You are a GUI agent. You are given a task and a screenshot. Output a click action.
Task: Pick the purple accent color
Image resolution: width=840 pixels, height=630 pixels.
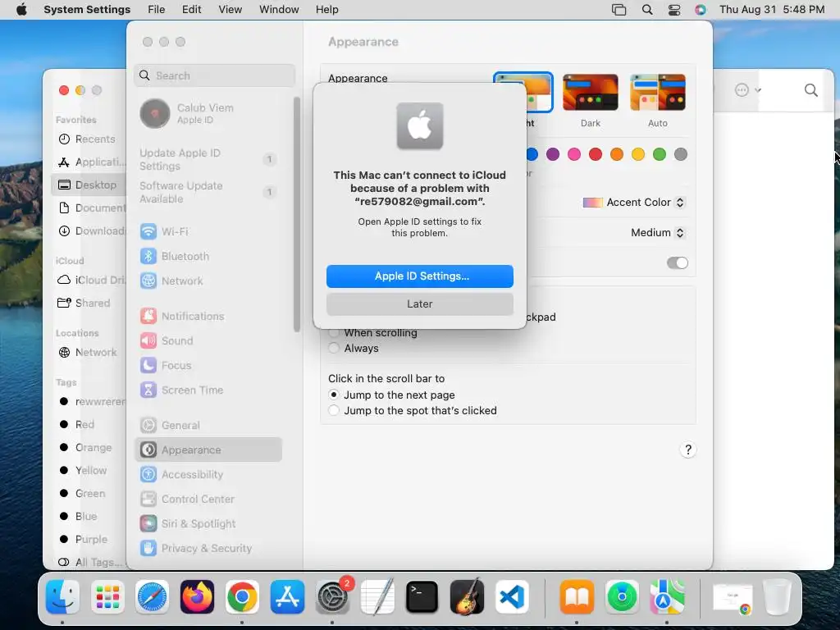tap(553, 154)
